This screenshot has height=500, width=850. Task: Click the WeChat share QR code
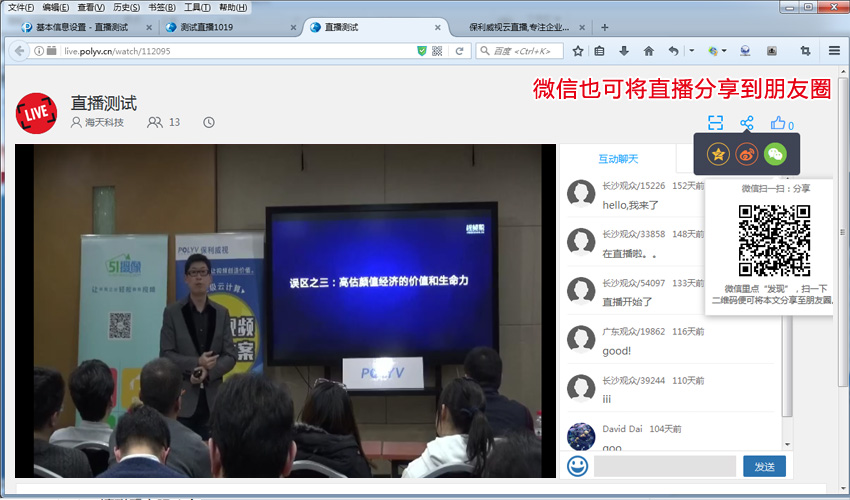point(774,240)
